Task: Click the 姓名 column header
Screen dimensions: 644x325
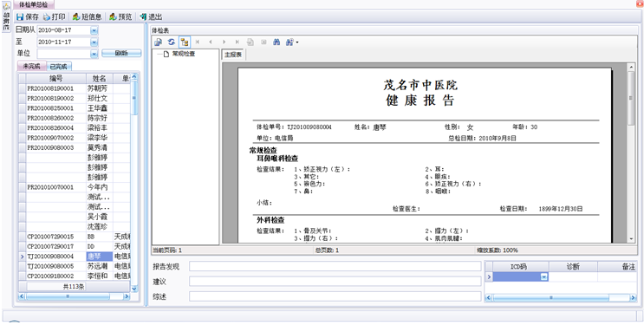Action: click(x=99, y=78)
